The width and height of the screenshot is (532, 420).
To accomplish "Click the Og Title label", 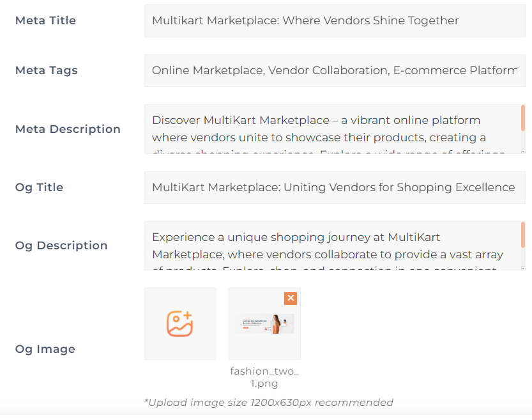I will pos(39,187).
